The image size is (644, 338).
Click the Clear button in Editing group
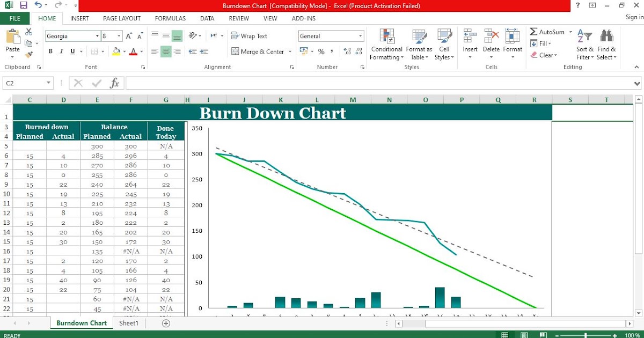(x=545, y=55)
